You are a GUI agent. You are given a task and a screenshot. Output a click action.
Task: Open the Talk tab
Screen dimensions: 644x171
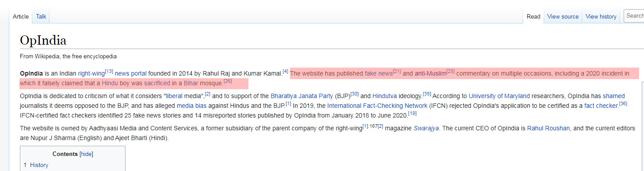click(x=41, y=16)
